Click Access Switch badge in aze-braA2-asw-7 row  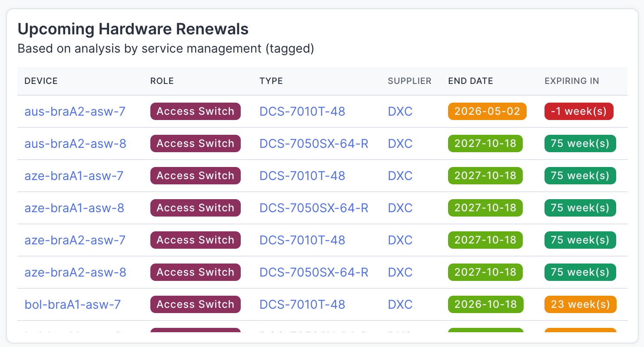196,240
